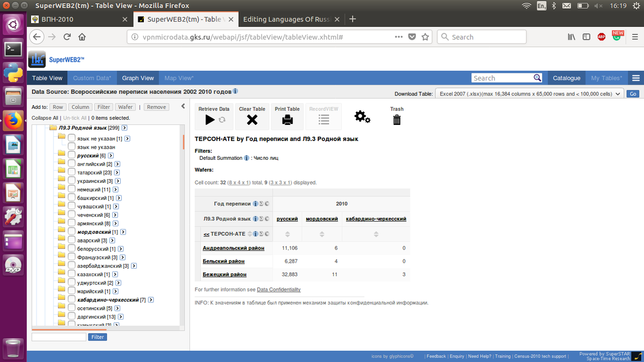Tick the армянский language checkbox

pyautogui.click(x=71, y=224)
